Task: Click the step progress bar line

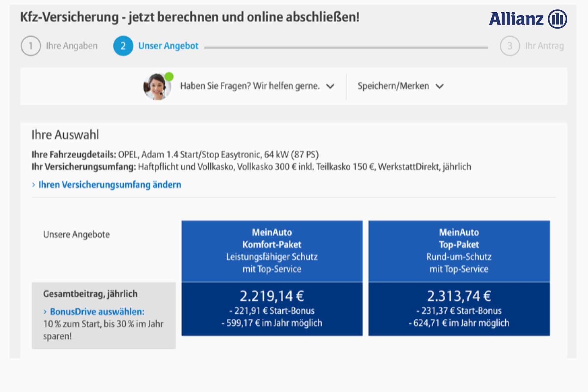Action: point(346,47)
